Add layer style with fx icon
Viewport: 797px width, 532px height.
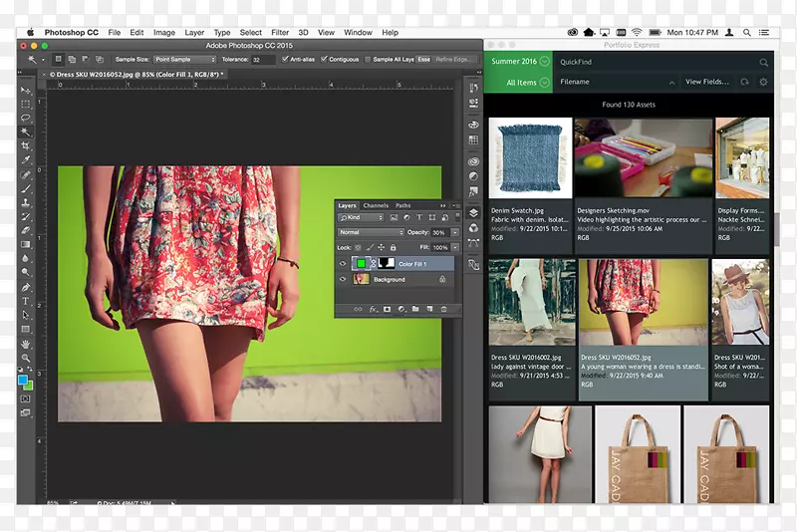(x=374, y=309)
